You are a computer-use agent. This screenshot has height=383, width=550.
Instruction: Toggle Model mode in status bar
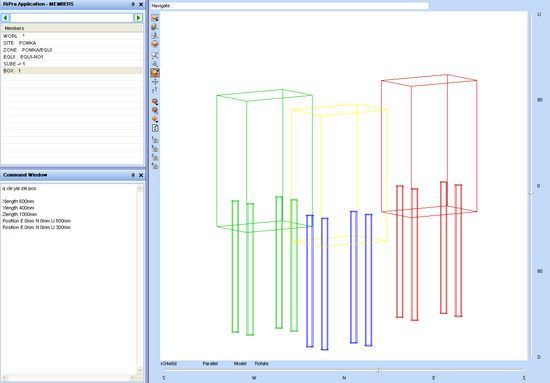tap(240, 363)
